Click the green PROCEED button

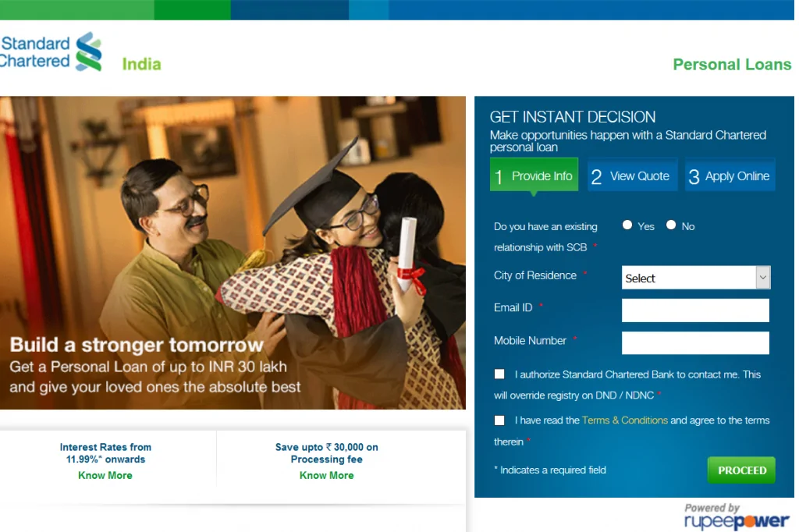click(741, 470)
